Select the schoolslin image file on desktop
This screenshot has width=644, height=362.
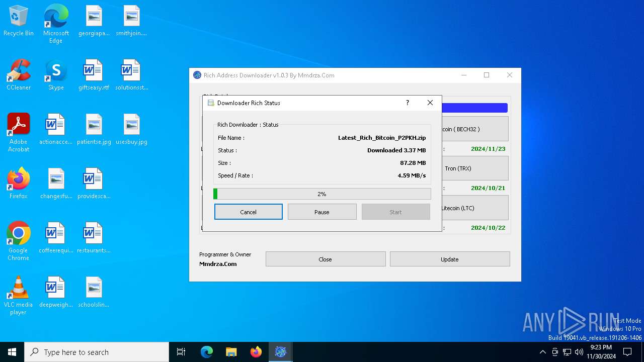pyautogui.click(x=94, y=293)
